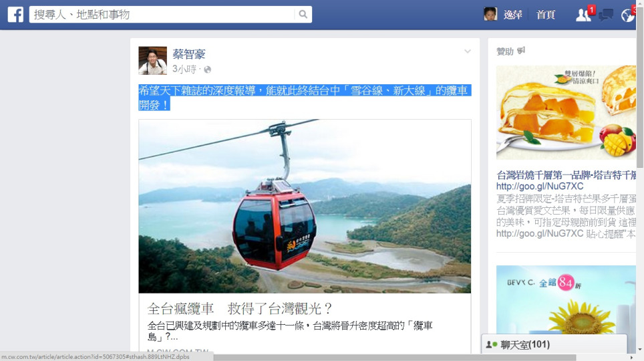The image size is (644, 361).
Task: Open article 全台瘋纜車 救得了台灣觀光？
Action: tap(239, 308)
